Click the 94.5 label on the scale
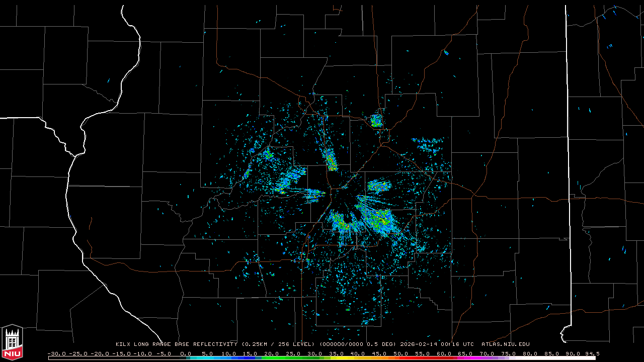644x362 pixels. [x=592, y=353]
